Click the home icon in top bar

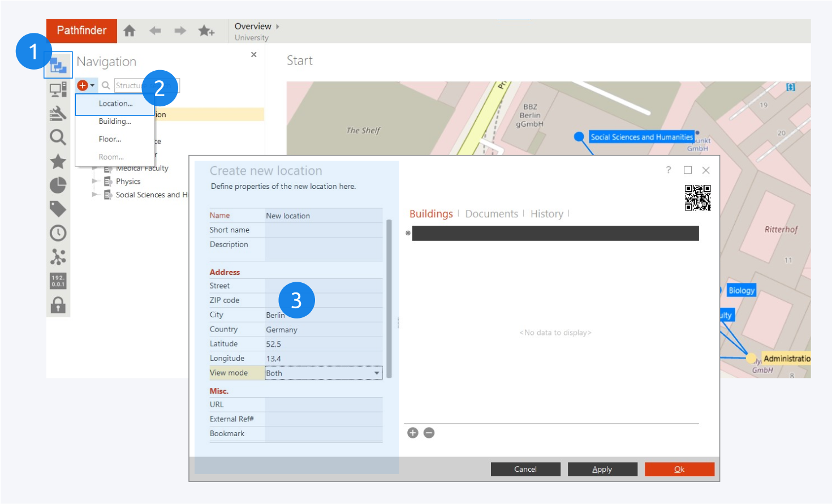[130, 31]
